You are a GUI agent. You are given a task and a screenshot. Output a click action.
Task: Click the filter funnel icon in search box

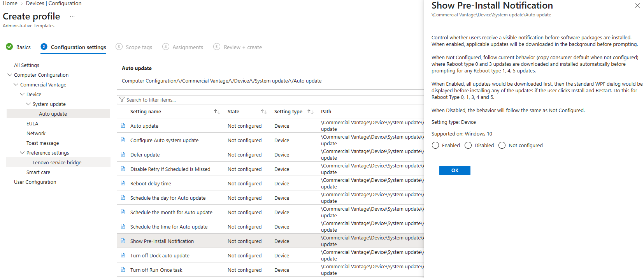pyautogui.click(x=122, y=100)
